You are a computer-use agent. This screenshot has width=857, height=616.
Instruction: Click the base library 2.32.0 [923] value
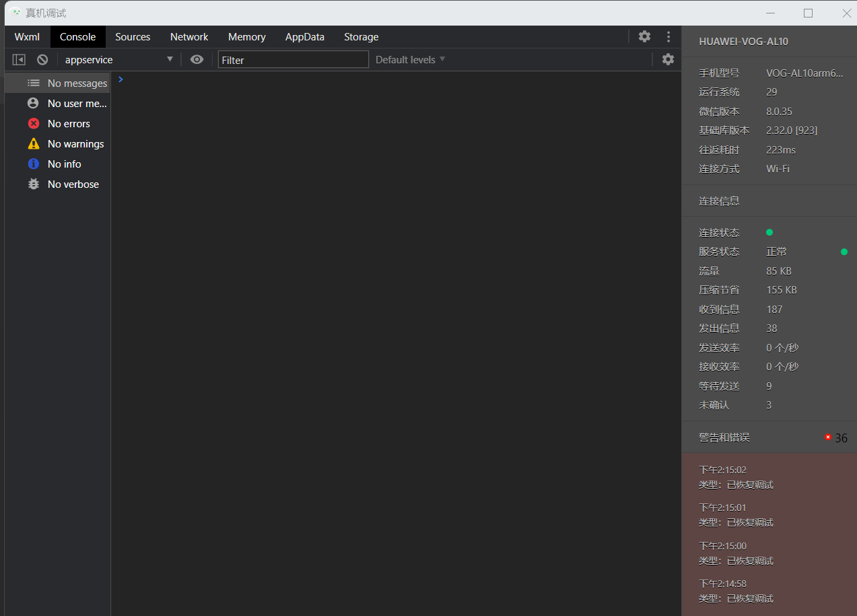(792, 131)
